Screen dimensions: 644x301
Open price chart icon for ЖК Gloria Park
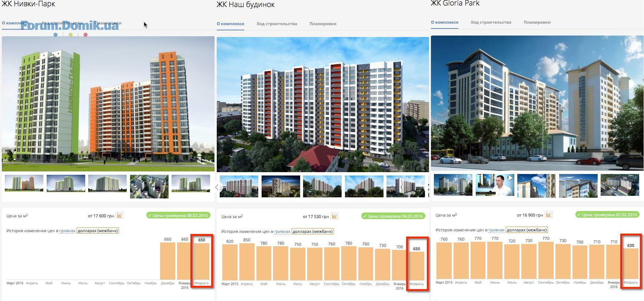click(548, 215)
